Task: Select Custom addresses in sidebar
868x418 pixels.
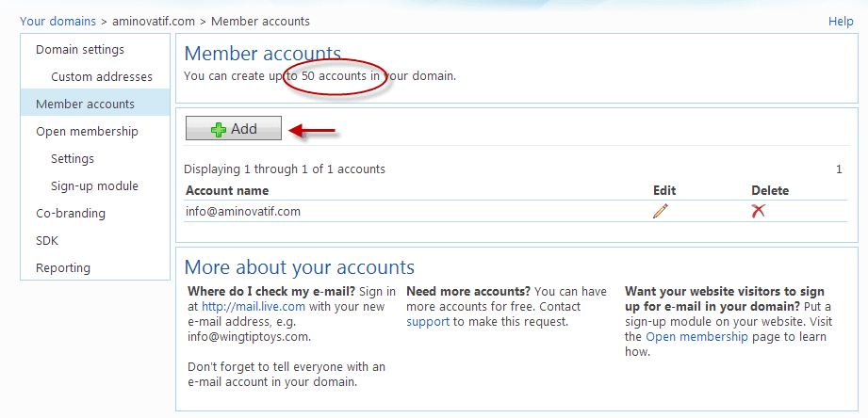Action: 101,76
